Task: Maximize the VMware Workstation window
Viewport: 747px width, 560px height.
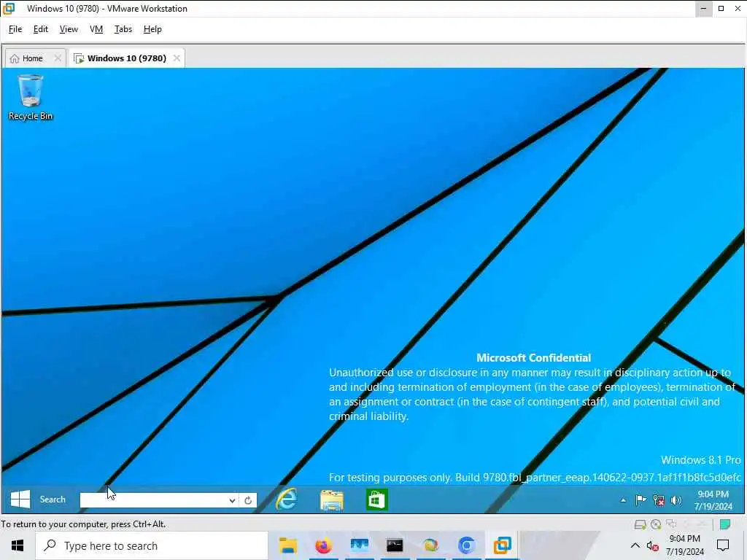Action: tap(721, 9)
